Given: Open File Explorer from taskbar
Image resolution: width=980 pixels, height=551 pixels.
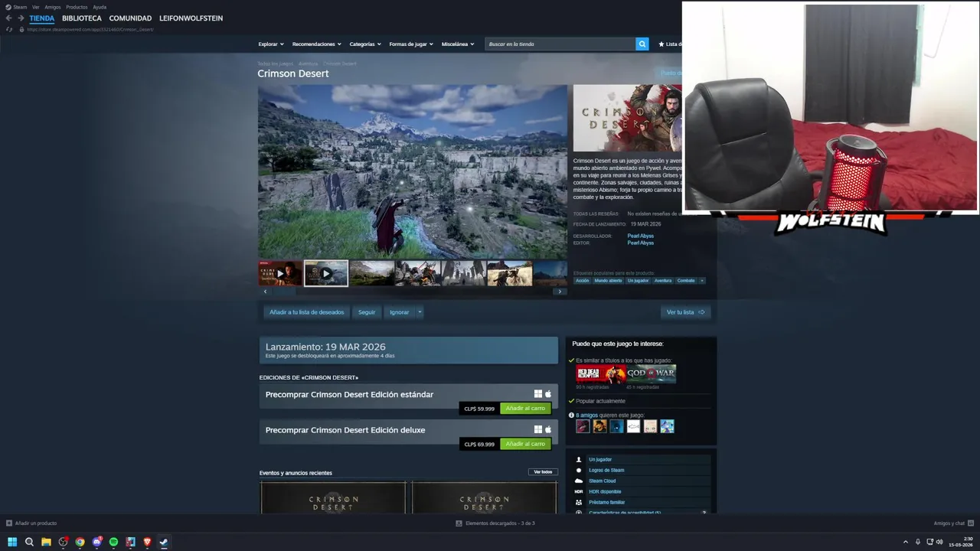Looking at the screenshot, I should pyautogui.click(x=46, y=542).
